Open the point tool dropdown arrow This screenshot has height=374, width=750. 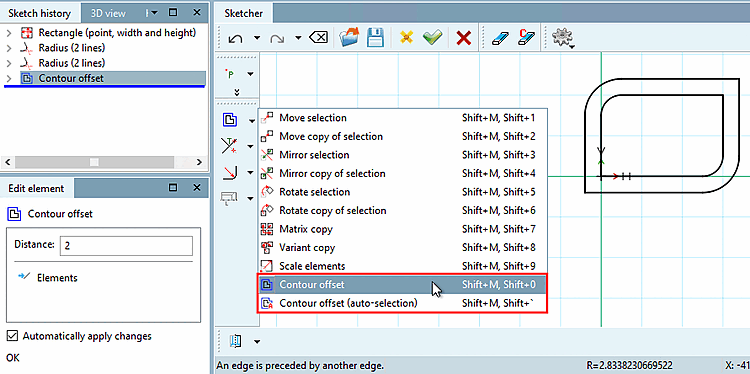tap(250, 74)
